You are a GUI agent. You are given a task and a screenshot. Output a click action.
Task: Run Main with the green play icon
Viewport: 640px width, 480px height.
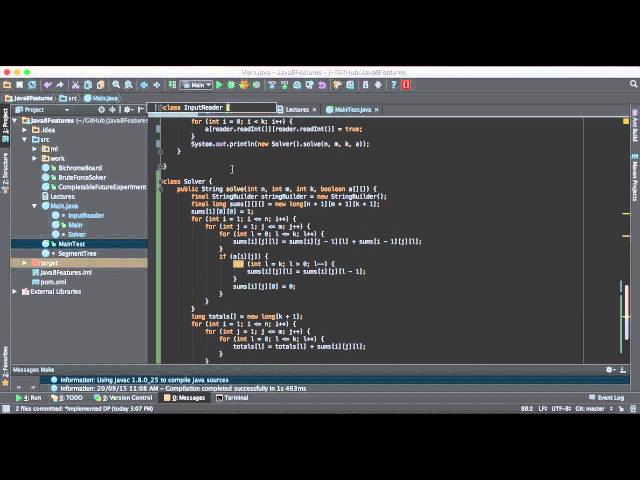219,85
